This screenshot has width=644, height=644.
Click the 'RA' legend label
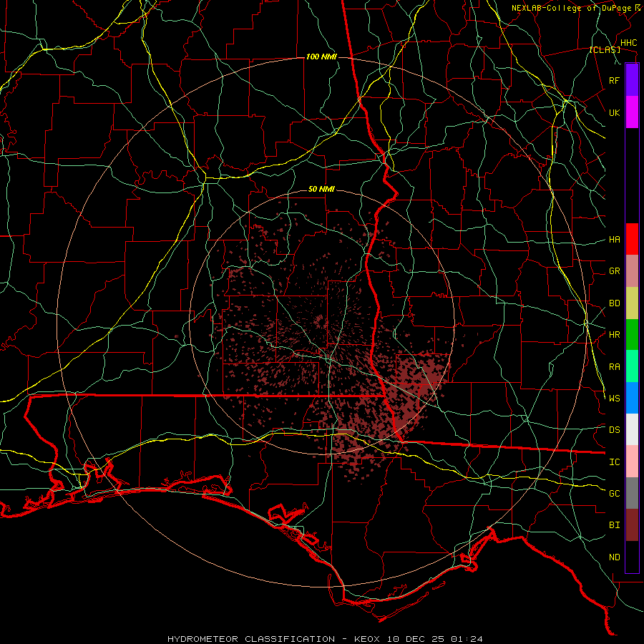(614, 367)
